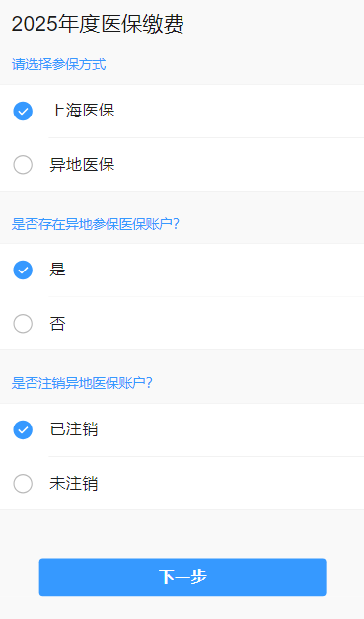Tap the 上海医保 option label
364x619 pixels.
[82, 111]
